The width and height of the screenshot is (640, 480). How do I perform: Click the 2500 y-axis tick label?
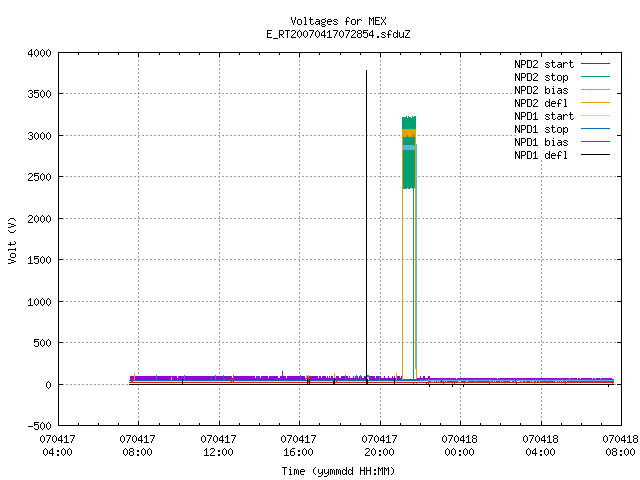[40, 178]
